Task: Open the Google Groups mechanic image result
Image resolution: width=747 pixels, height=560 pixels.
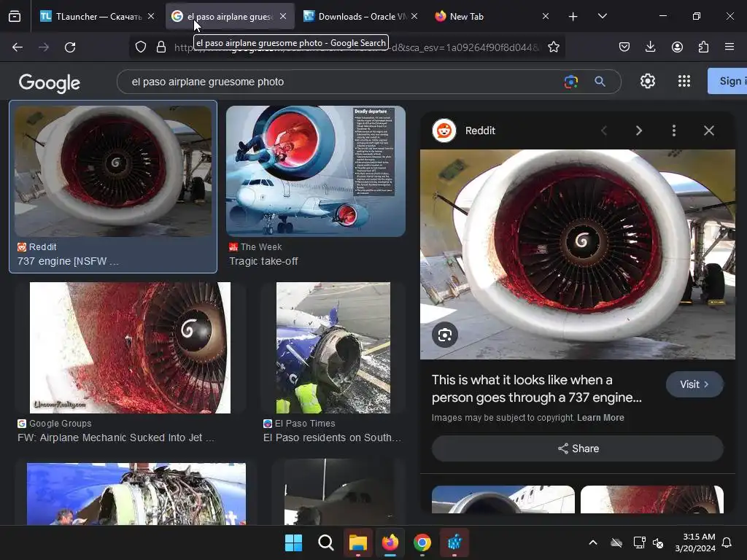Action: [130, 348]
